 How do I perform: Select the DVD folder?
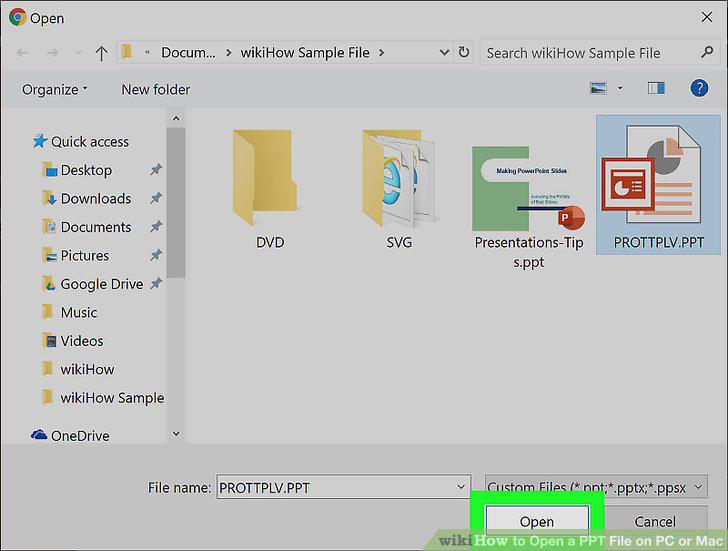click(x=269, y=189)
